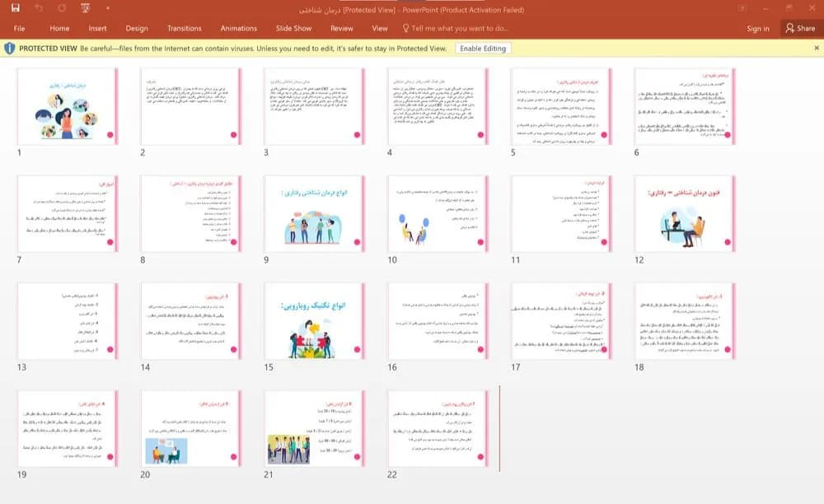
Task: Click Sign in
Action: tap(758, 28)
